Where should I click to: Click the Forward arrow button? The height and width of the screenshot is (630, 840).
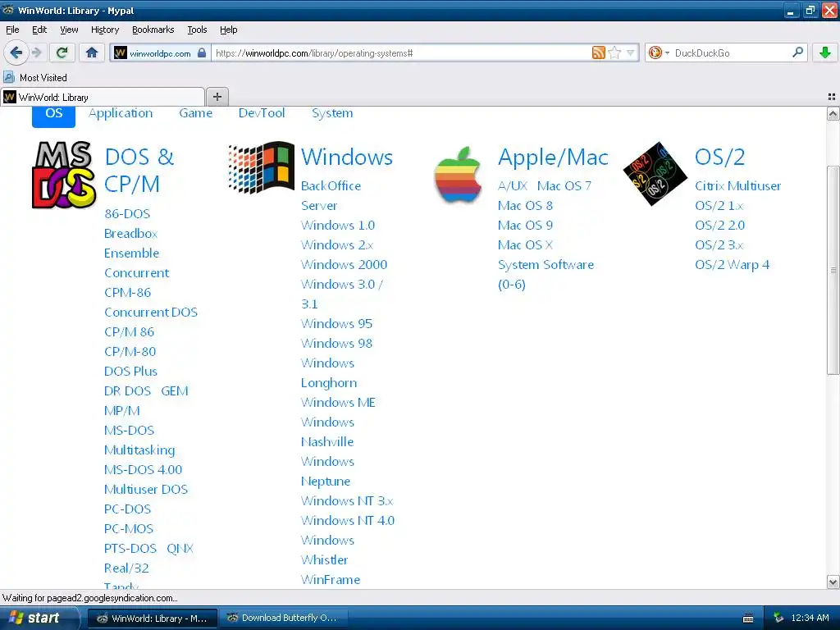point(36,52)
